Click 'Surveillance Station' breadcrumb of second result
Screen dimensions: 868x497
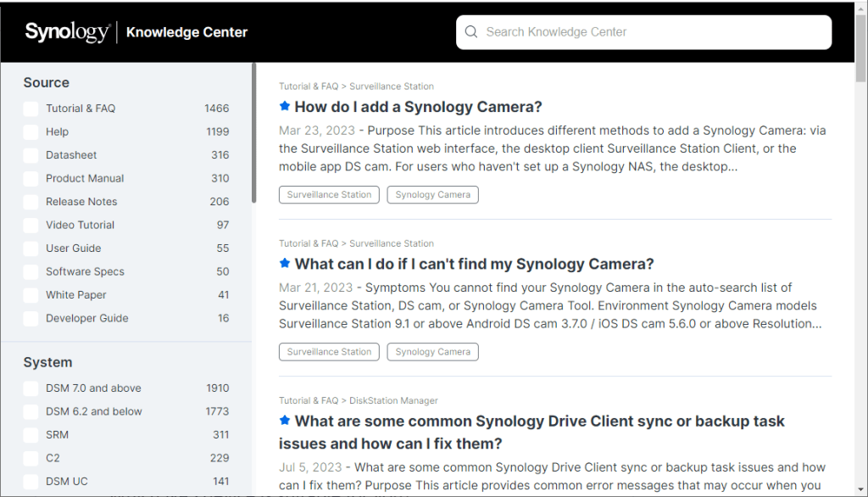click(392, 243)
